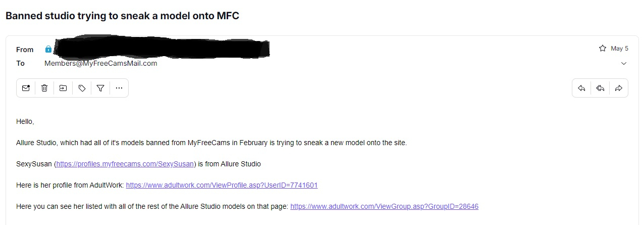Expand message details with the chevron
The height and width of the screenshot is (225, 644).
624,64
